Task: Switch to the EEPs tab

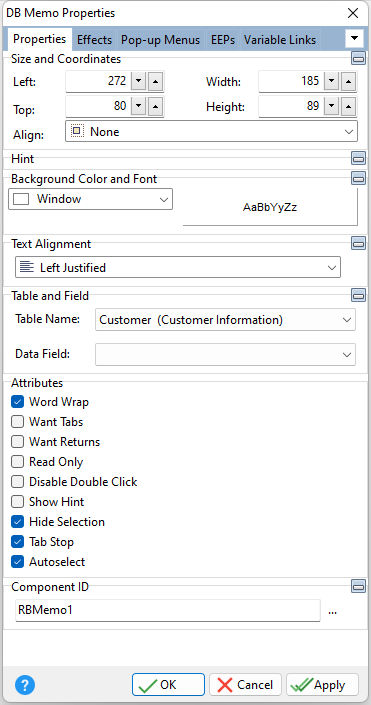Action: [223, 40]
